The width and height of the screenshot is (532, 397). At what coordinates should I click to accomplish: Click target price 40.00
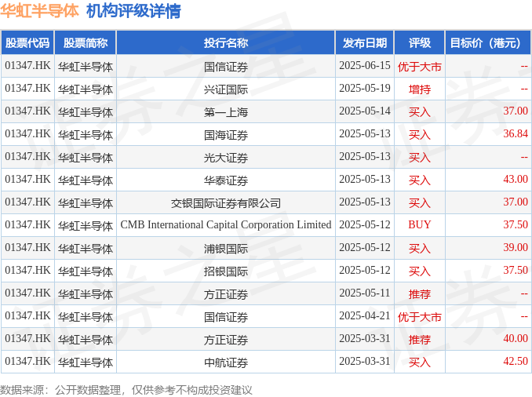pyautogui.click(x=516, y=338)
